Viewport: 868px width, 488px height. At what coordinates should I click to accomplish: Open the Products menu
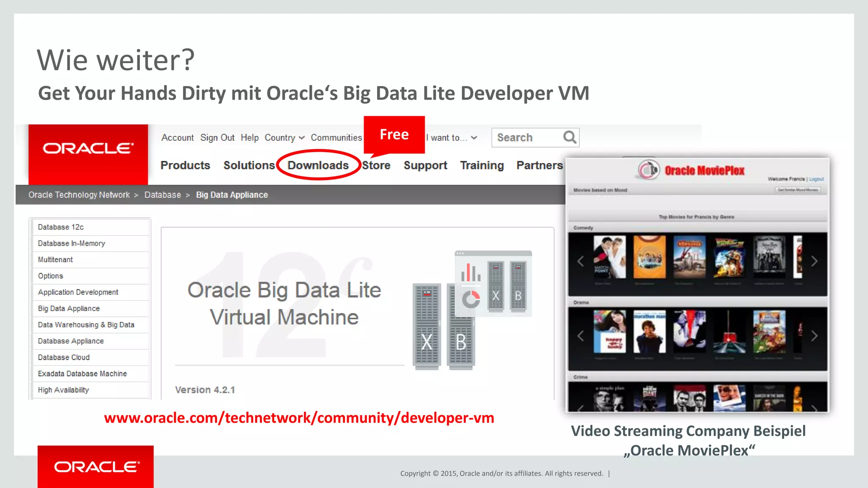tap(185, 165)
